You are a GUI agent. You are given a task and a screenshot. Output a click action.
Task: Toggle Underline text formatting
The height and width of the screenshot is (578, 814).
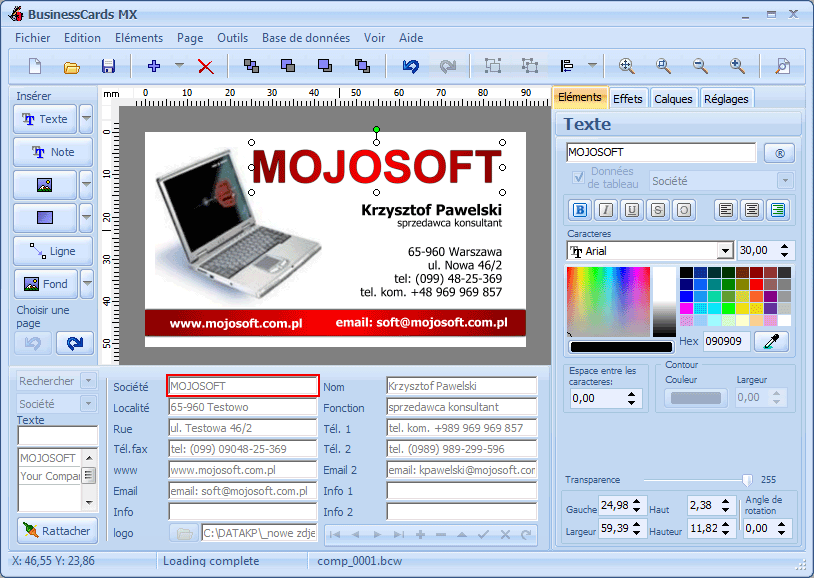click(x=632, y=210)
